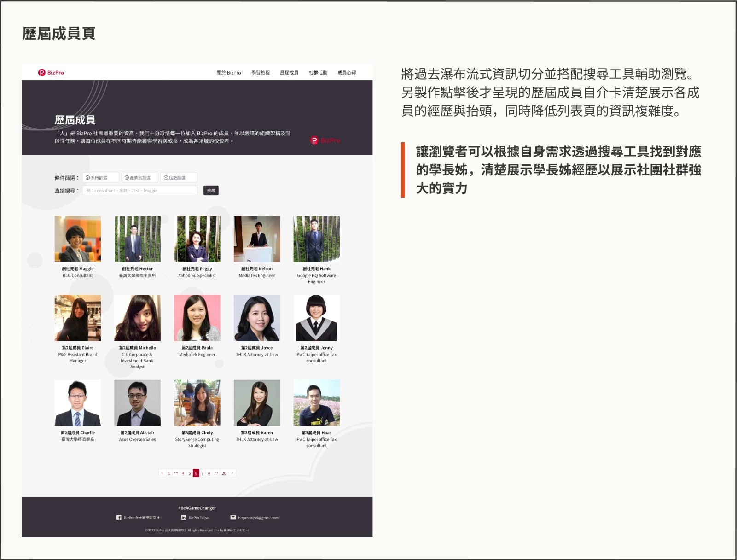
Task: Open the 成員心得 navigation item
Action: tap(347, 73)
